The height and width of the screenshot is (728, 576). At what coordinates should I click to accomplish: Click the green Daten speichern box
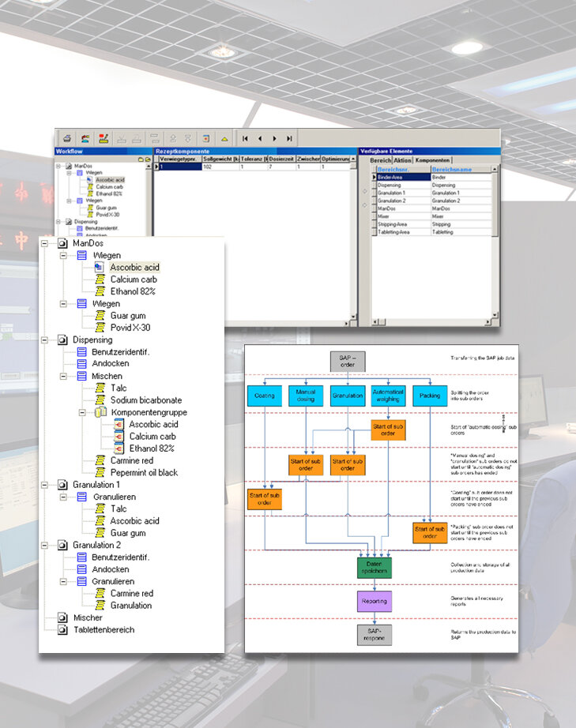(374, 568)
